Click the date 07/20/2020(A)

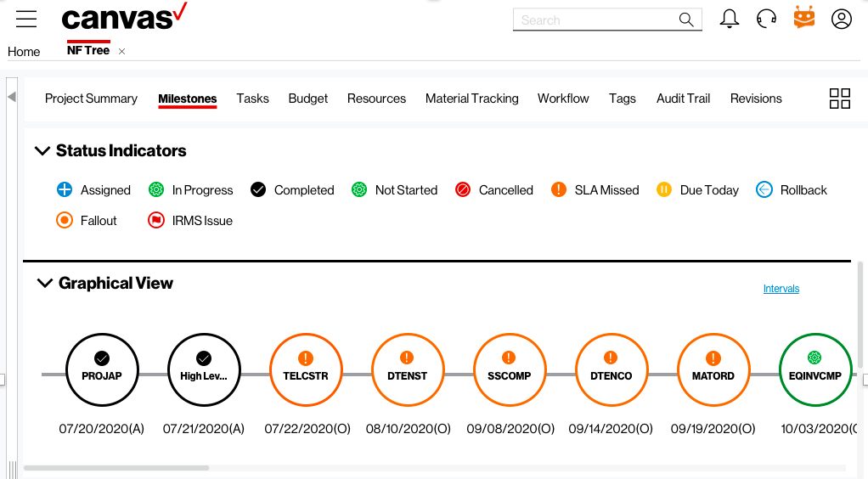102,429
